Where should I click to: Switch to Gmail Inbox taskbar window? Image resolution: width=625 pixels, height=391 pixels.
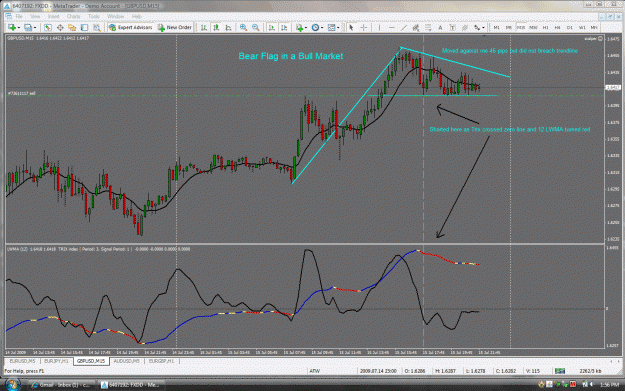coord(61,385)
